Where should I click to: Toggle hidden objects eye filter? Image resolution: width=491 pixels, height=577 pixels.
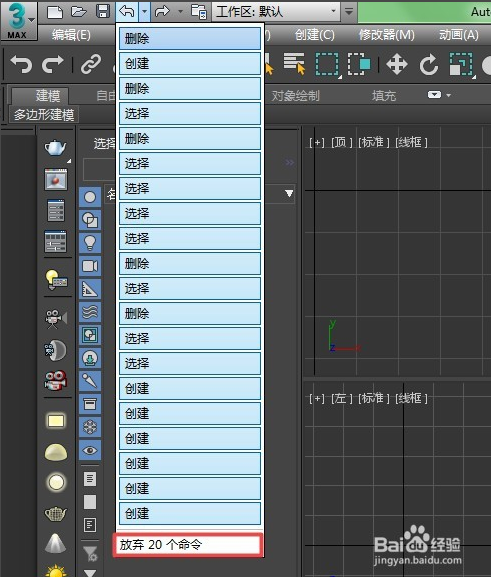pyautogui.click(x=90, y=450)
